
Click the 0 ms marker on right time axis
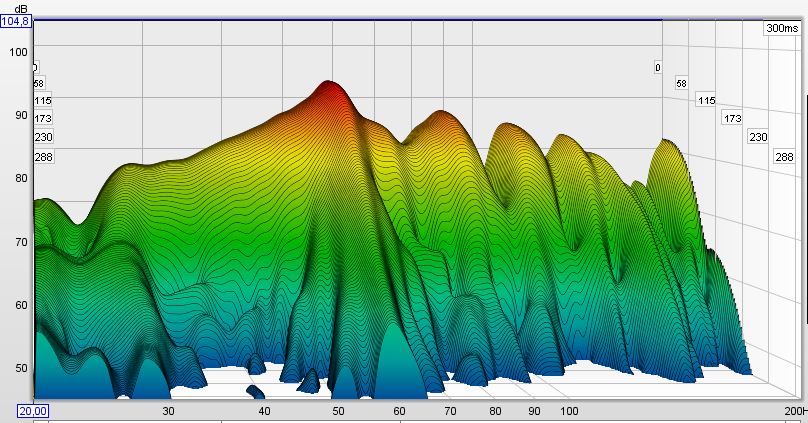658,68
